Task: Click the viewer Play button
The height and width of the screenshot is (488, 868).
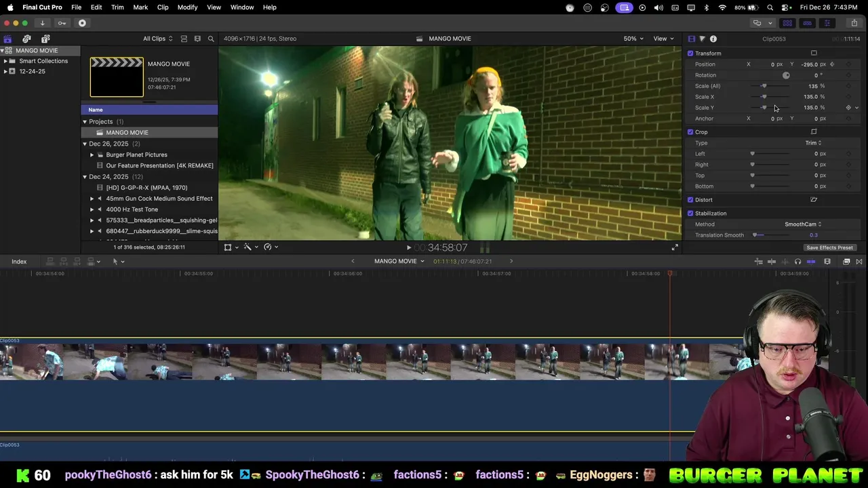Action: (x=409, y=248)
